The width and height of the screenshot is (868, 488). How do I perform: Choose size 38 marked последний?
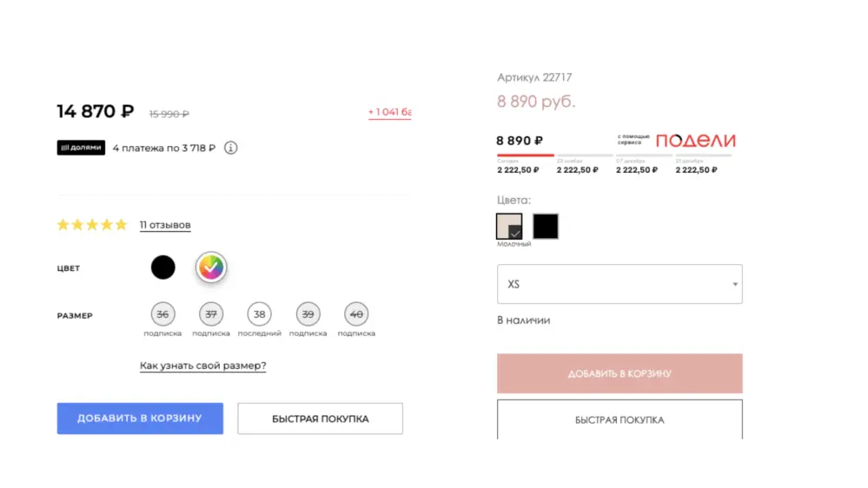click(x=259, y=314)
